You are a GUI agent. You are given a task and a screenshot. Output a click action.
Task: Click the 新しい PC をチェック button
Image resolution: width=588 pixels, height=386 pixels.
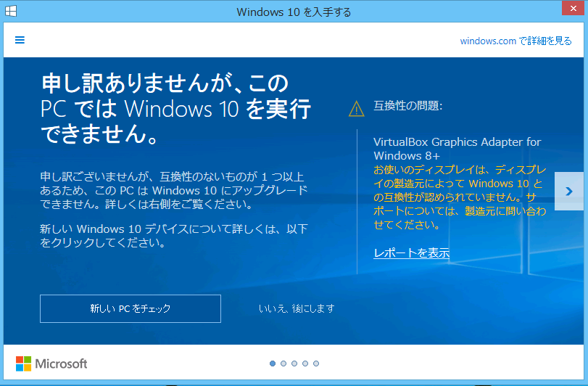click(131, 308)
